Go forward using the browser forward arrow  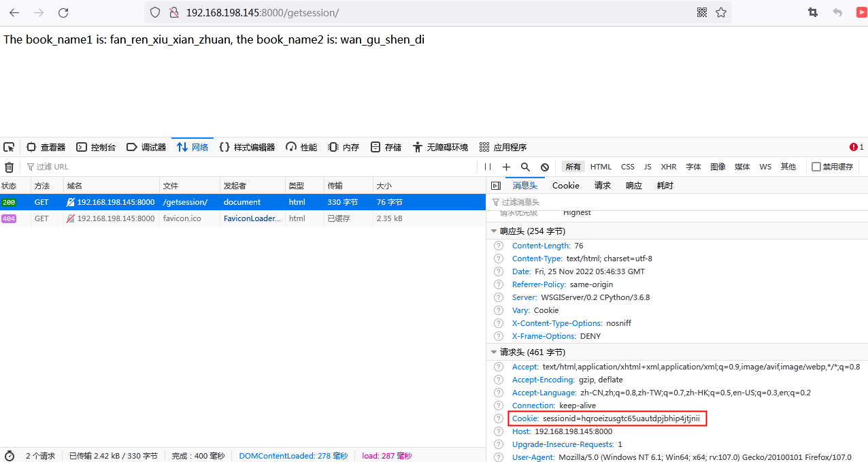pyautogui.click(x=39, y=12)
